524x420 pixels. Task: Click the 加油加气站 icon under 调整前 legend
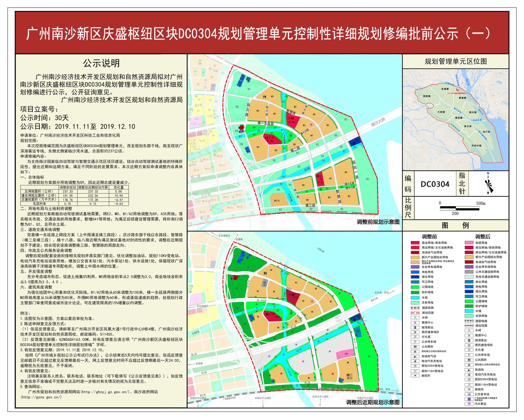coord(415,356)
